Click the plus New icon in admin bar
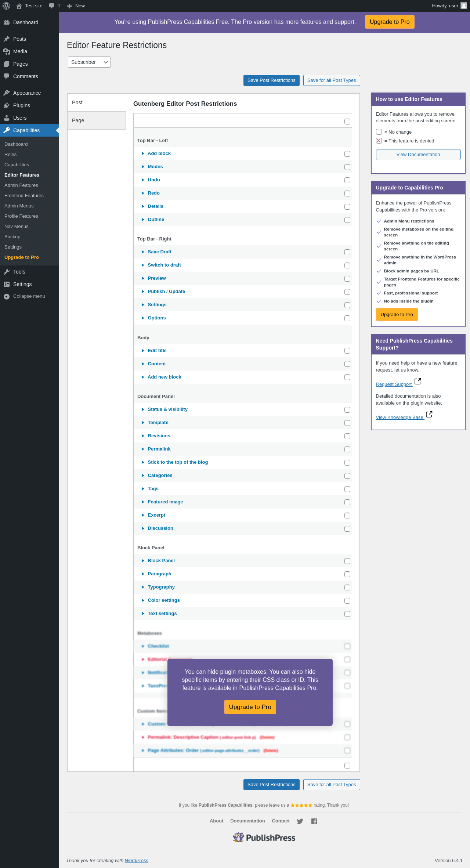 pos(69,6)
